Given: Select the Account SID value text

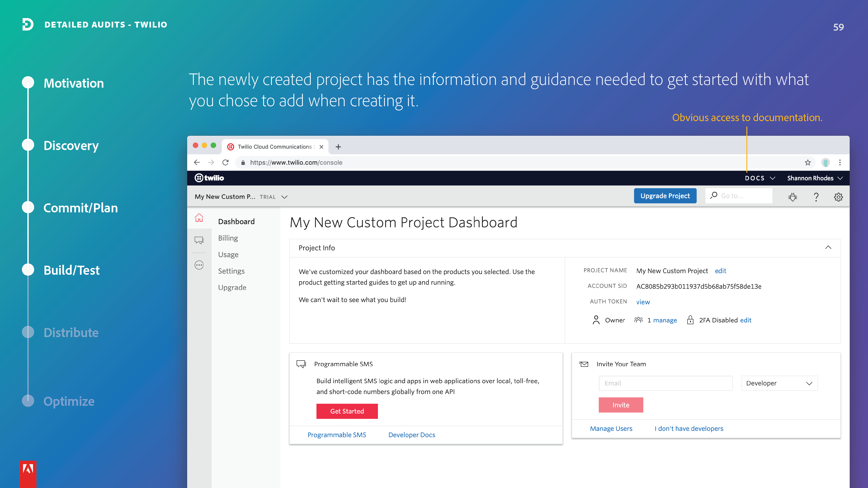Looking at the screenshot, I should (698, 286).
